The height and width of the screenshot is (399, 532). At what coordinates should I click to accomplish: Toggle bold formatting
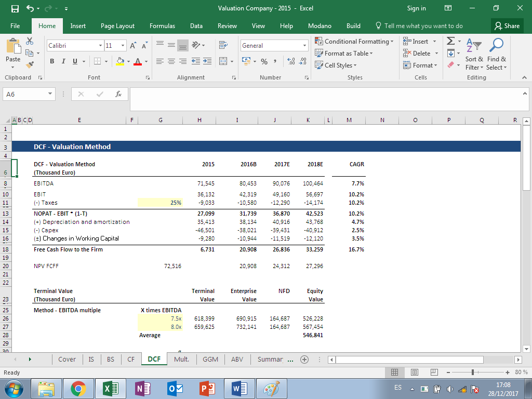click(x=52, y=61)
